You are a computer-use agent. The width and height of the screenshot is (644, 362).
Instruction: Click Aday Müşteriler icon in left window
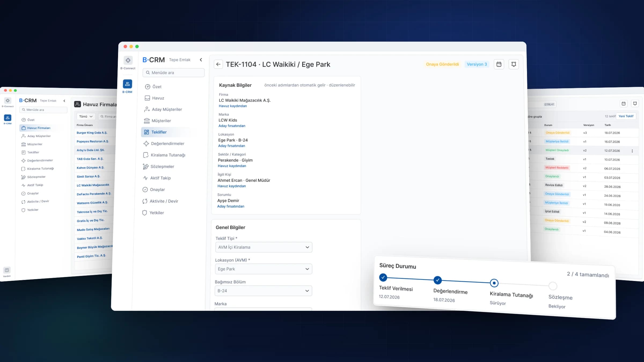24,136
